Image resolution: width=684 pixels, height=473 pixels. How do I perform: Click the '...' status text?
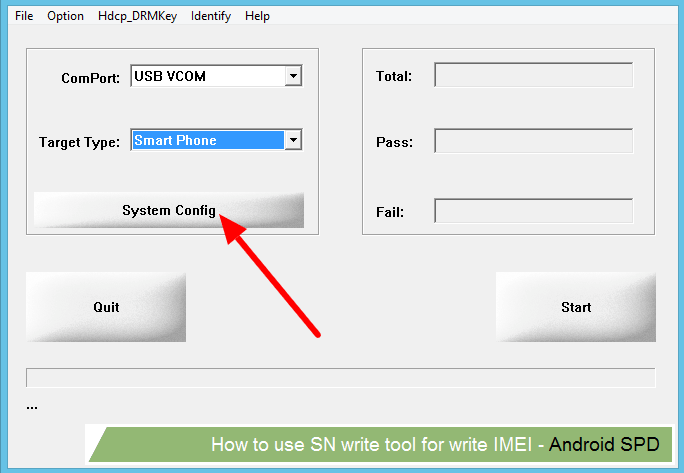(x=32, y=408)
